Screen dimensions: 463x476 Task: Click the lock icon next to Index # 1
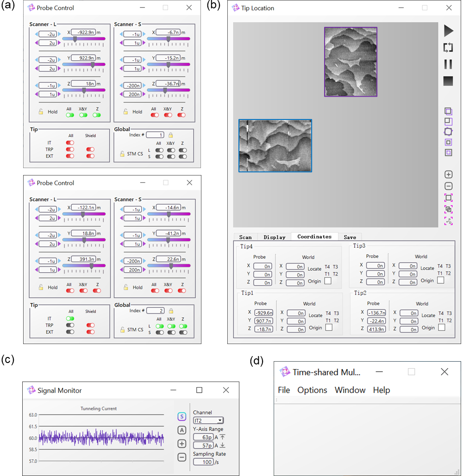(x=171, y=135)
